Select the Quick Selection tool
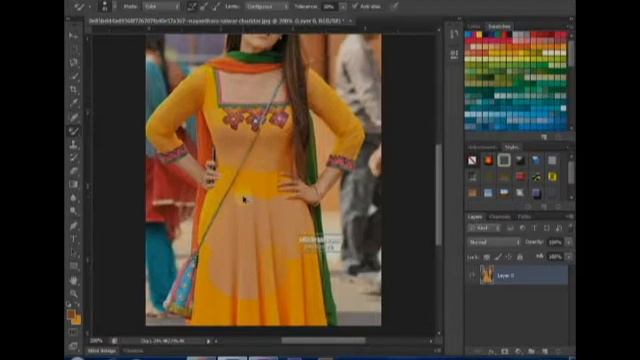The height and width of the screenshot is (360, 640). tap(73, 76)
